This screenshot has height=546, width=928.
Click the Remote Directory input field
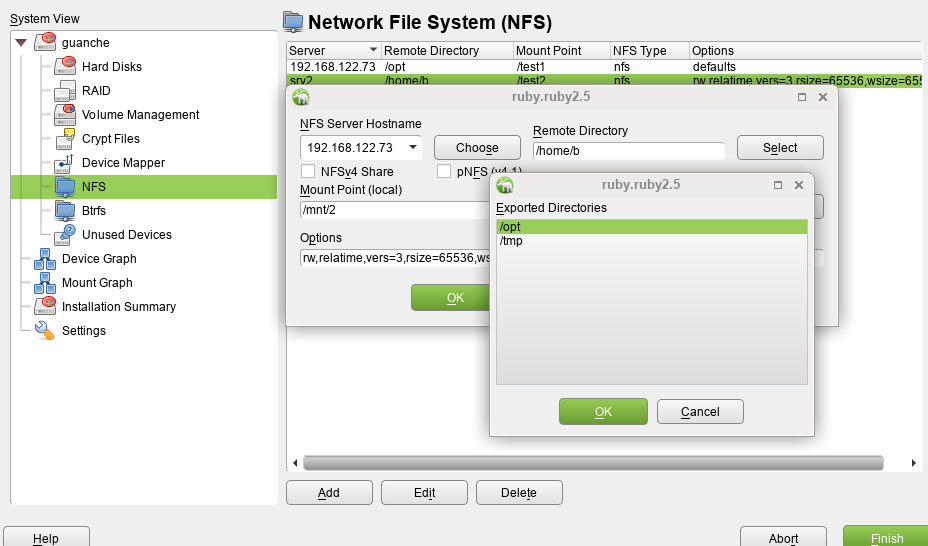pos(628,151)
